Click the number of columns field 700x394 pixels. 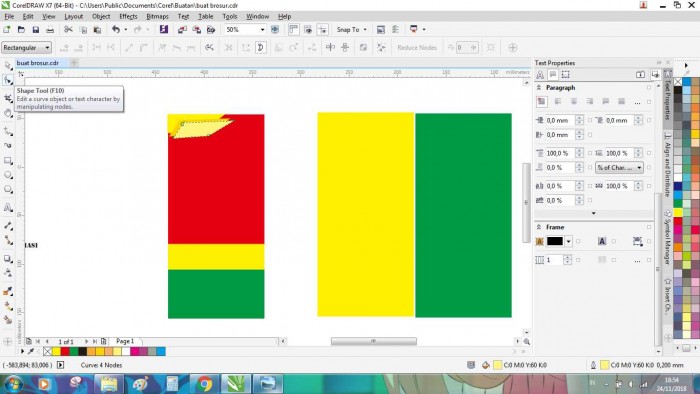pyautogui.click(x=554, y=260)
